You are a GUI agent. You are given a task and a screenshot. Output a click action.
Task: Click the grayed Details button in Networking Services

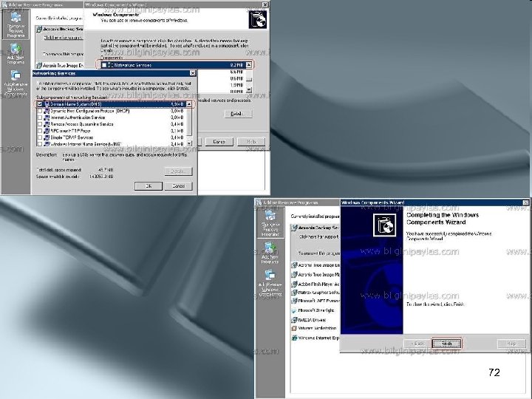(179, 171)
